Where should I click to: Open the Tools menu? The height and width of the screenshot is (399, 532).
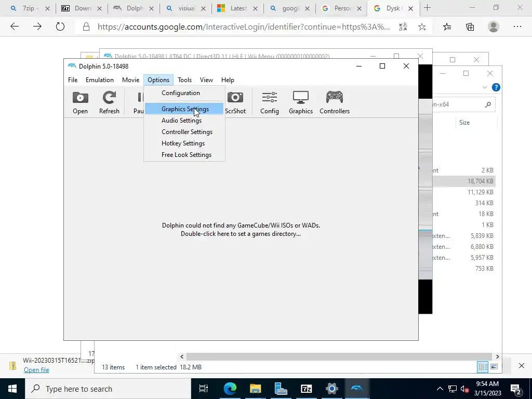click(184, 79)
